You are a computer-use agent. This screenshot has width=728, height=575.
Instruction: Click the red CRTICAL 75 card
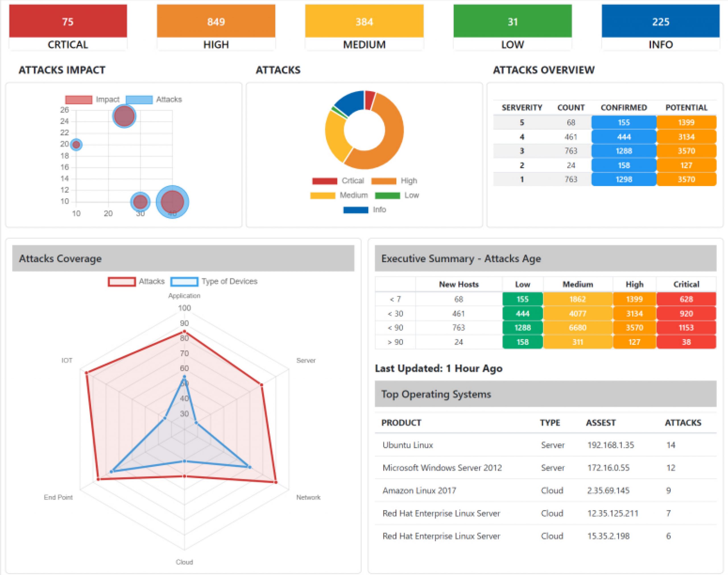pos(68,27)
